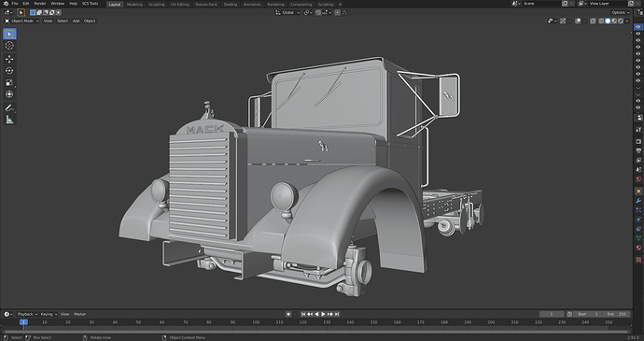The width and height of the screenshot is (644, 341).
Task: Open the Output properties tab
Action: (638, 150)
